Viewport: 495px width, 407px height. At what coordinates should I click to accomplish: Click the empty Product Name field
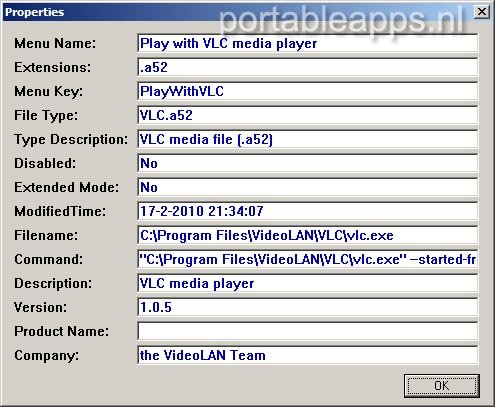click(308, 331)
